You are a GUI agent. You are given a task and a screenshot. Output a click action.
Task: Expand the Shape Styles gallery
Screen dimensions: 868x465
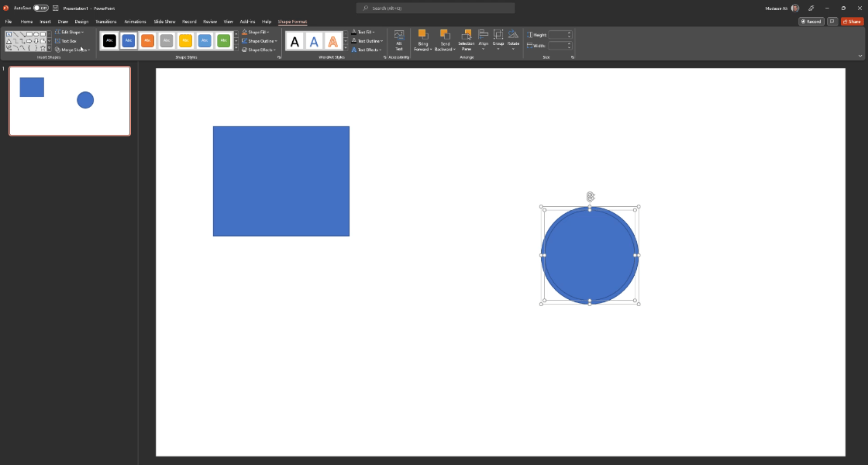[x=236, y=49]
